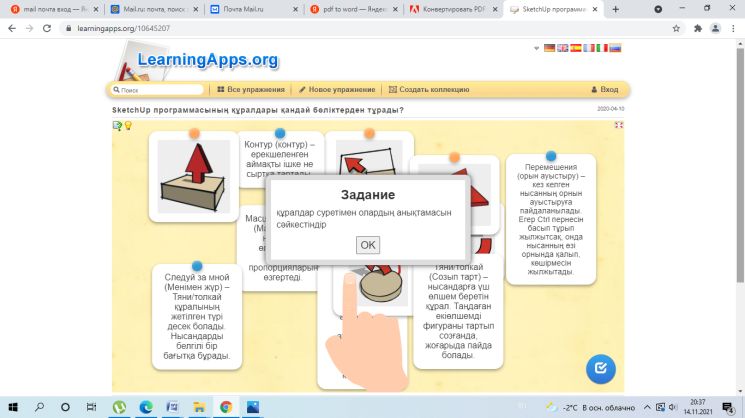Close the SketchUp программа tab
Viewport: 745px width, 418px height.
[x=595, y=9]
